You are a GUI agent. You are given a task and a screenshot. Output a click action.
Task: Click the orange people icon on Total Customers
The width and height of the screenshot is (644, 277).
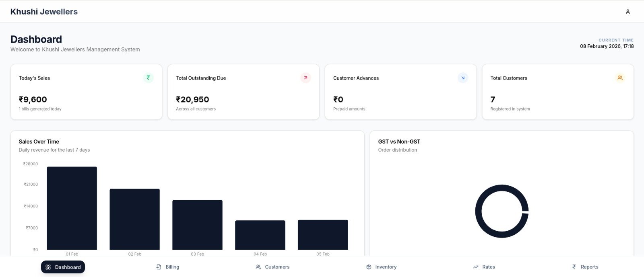(x=620, y=78)
